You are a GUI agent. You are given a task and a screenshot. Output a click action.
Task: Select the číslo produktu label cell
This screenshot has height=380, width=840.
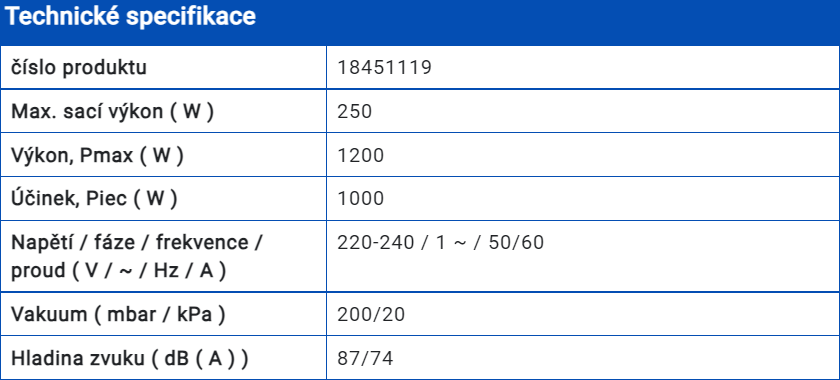click(x=163, y=68)
